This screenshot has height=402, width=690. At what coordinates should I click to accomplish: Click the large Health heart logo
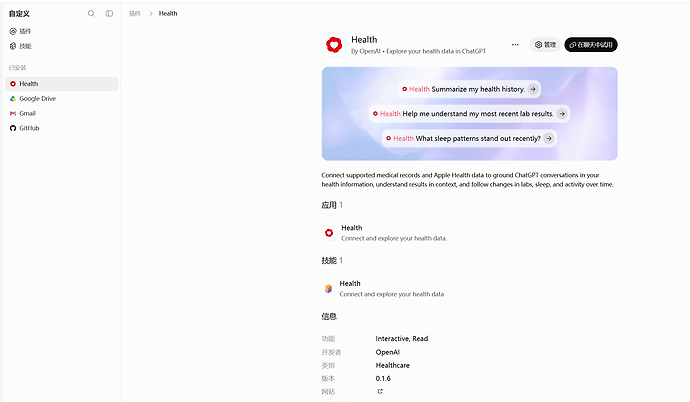pyautogui.click(x=334, y=45)
